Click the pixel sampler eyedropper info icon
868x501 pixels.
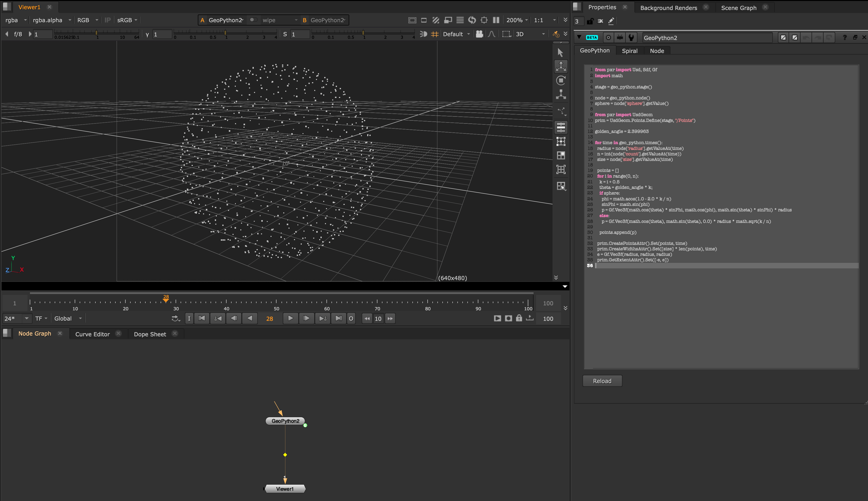(x=556, y=34)
